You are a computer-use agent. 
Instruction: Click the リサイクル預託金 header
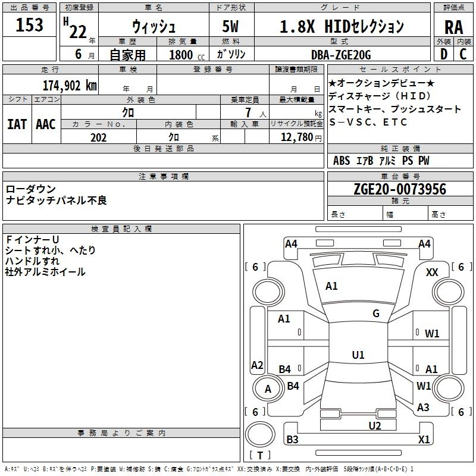[x=296, y=124]
